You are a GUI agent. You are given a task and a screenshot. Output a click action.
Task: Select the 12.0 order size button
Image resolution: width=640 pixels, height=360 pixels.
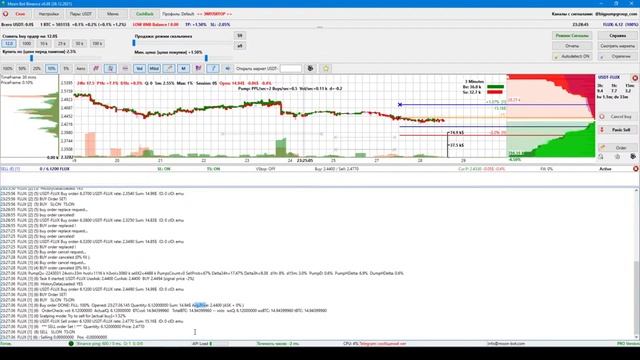[9, 43]
